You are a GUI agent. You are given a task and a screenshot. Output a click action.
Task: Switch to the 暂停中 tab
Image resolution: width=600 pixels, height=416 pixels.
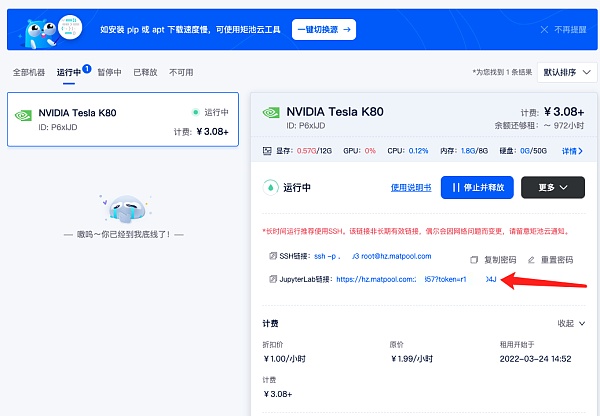pyautogui.click(x=109, y=73)
